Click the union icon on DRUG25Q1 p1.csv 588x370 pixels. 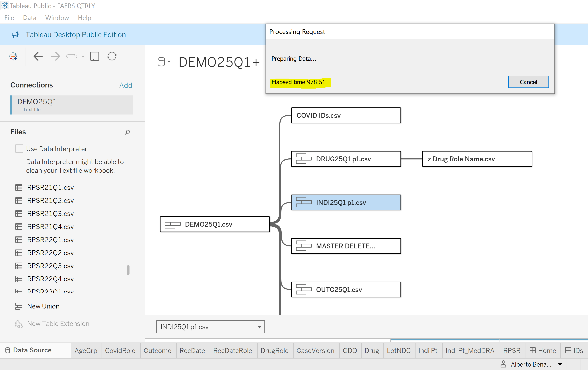(x=304, y=159)
